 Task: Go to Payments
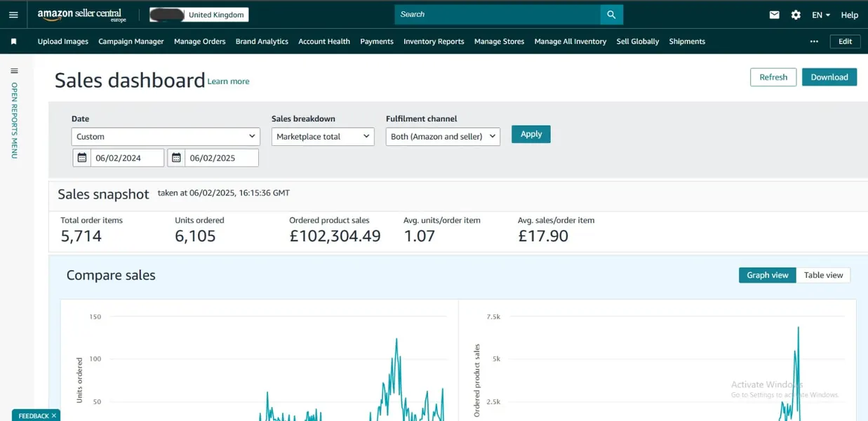click(x=377, y=41)
